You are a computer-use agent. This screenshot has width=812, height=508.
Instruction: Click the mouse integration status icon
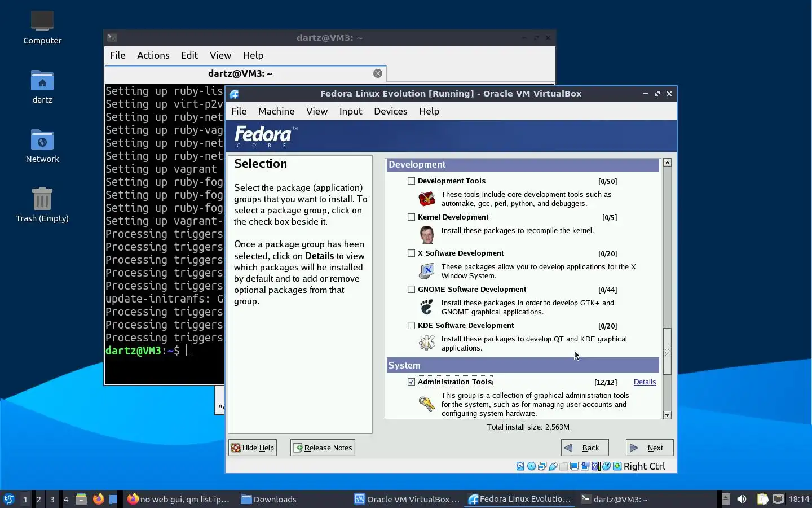tap(606, 466)
